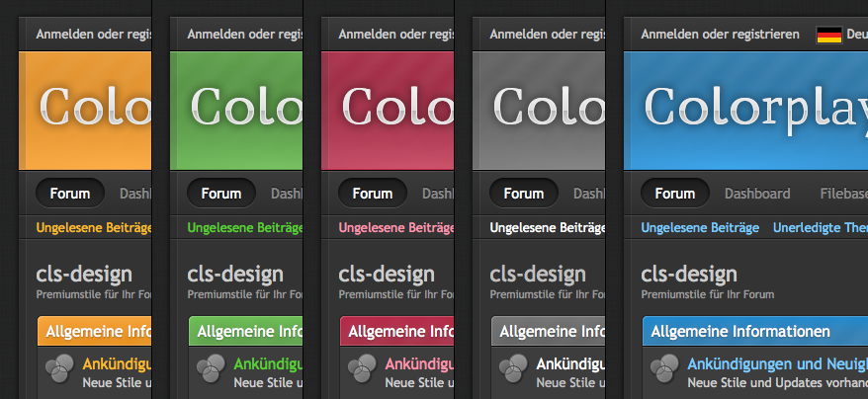Click the German flag language icon
The image size is (868, 399).
(828, 35)
